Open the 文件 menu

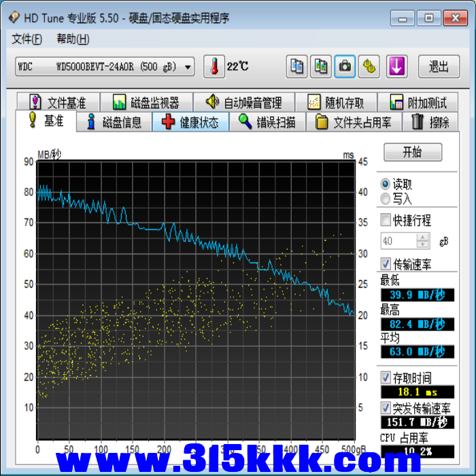(x=27, y=39)
